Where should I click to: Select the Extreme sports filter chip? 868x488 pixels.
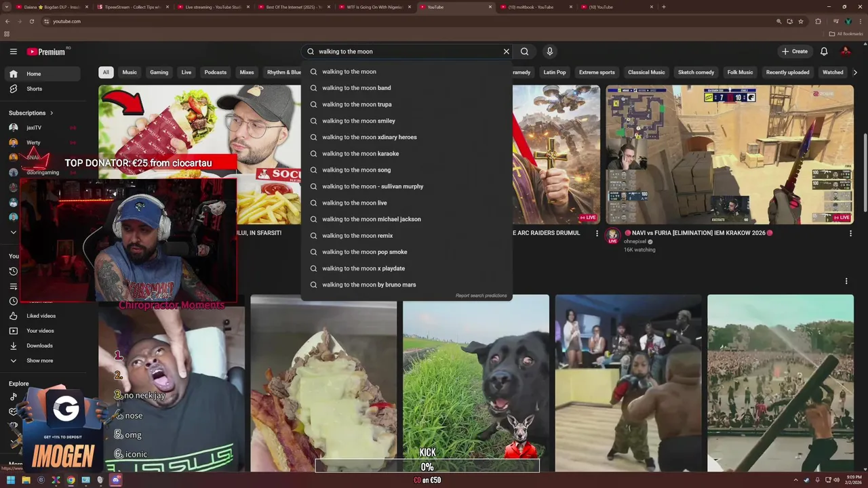[597, 73]
